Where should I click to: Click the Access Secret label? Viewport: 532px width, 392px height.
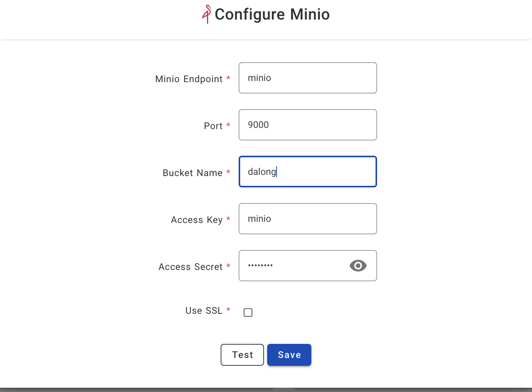(191, 267)
